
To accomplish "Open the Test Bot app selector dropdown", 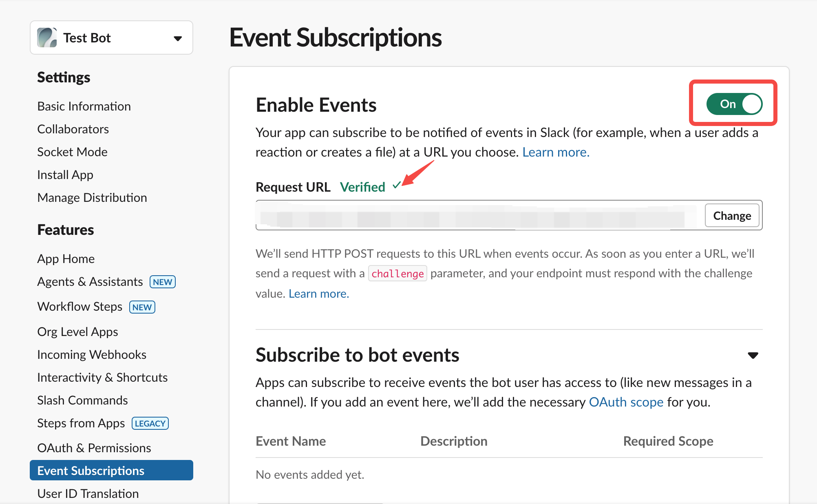I will (177, 38).
